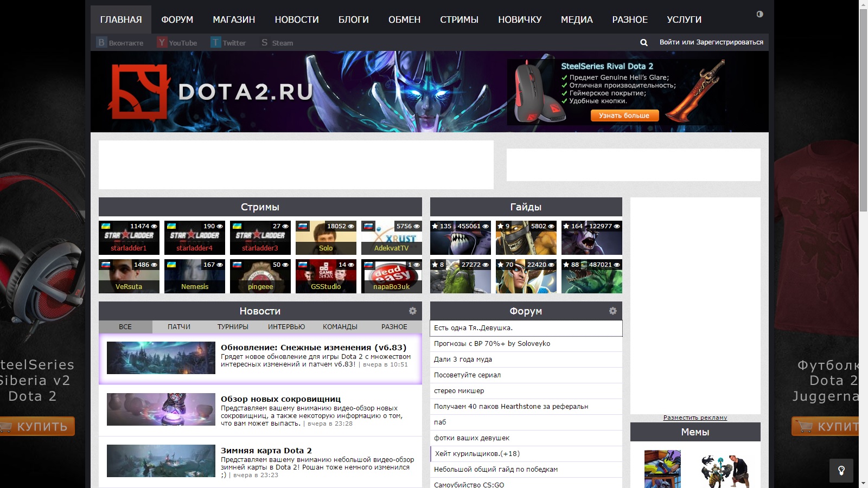This screenshot has height=488, width=868.
Task: Open the МЕДИА menu item
Action: [577, 20]
